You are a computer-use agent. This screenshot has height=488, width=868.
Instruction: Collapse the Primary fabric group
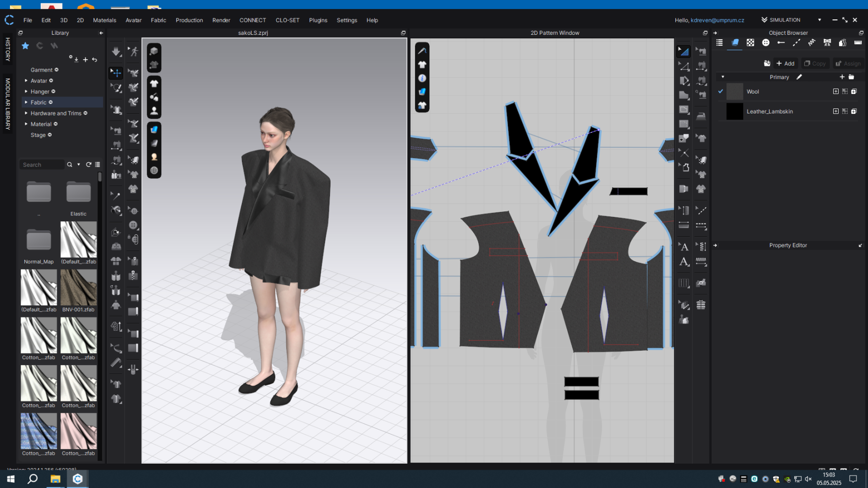(x=723, y=77)
